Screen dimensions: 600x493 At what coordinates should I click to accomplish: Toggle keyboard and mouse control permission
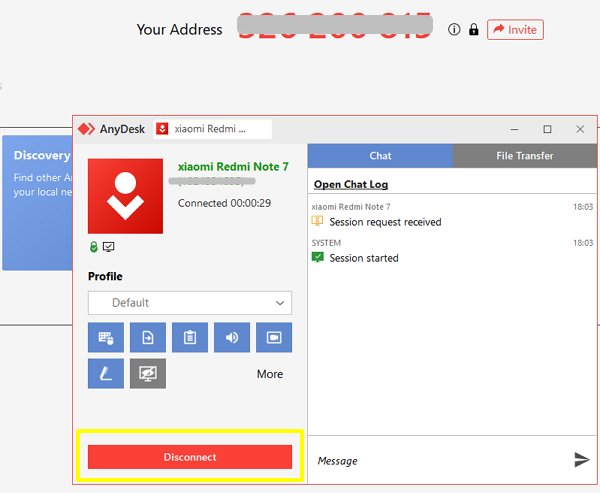click(x=106, y=337)
